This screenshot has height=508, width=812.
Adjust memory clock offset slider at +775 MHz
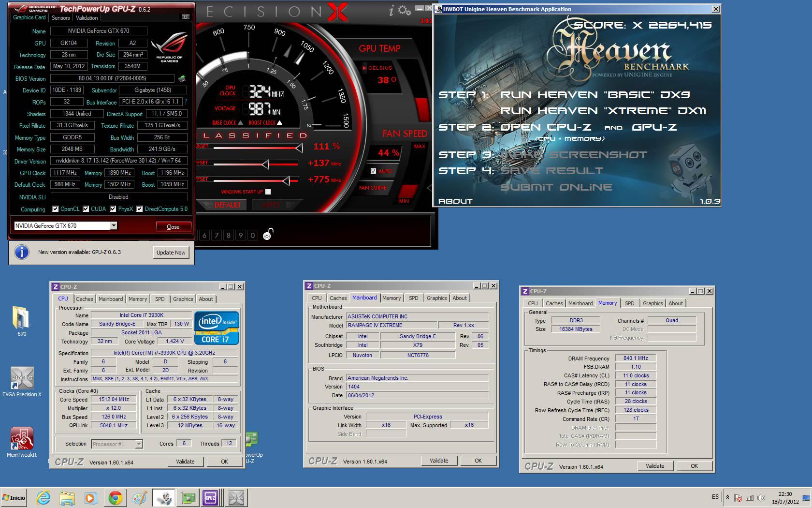(x=286, y=181)
